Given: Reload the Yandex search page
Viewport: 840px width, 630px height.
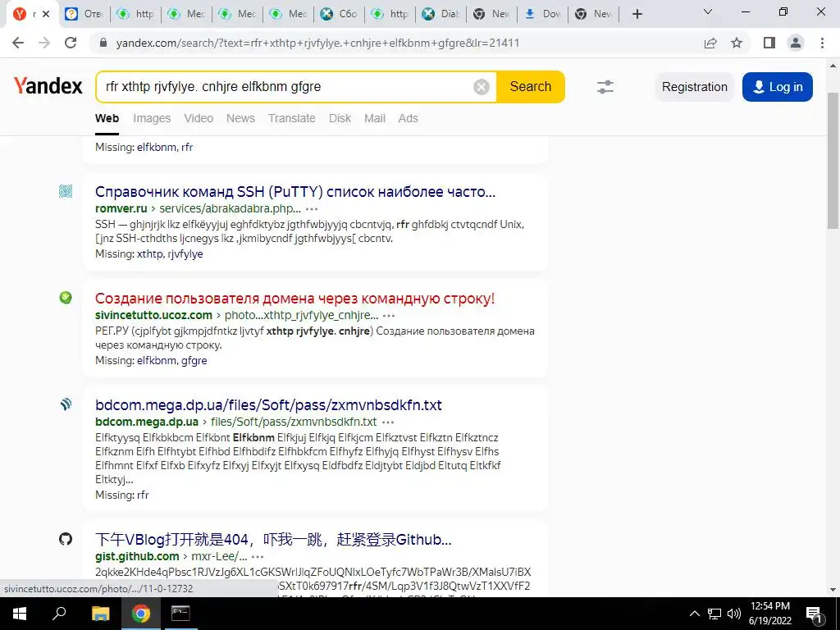Looking at the screenshot, I should point(71,43).
